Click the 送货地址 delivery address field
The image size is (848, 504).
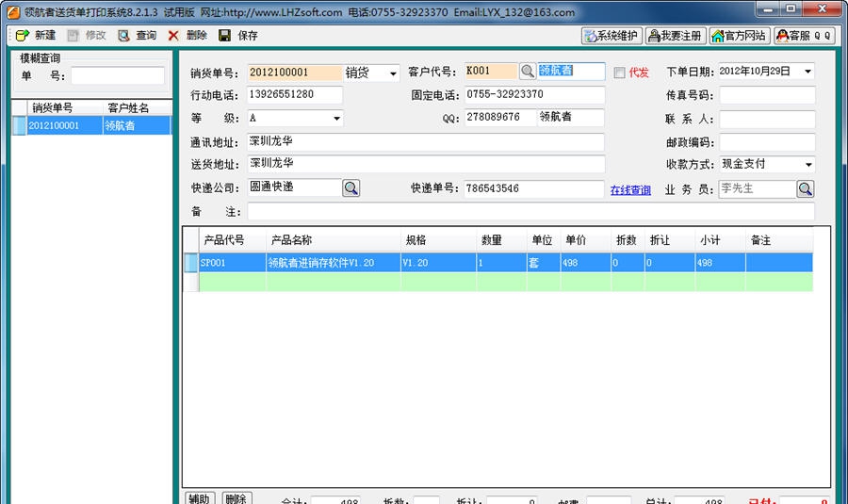(x=426, y=164)
